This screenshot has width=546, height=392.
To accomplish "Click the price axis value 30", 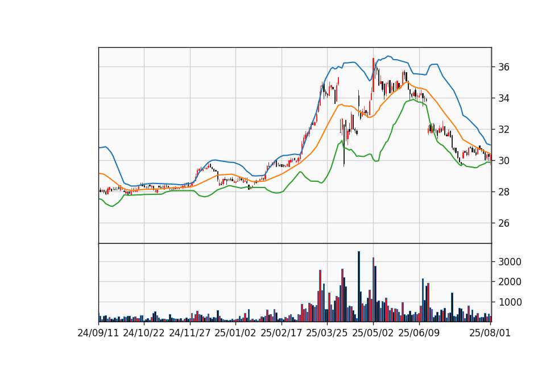I will click(503, 161).
